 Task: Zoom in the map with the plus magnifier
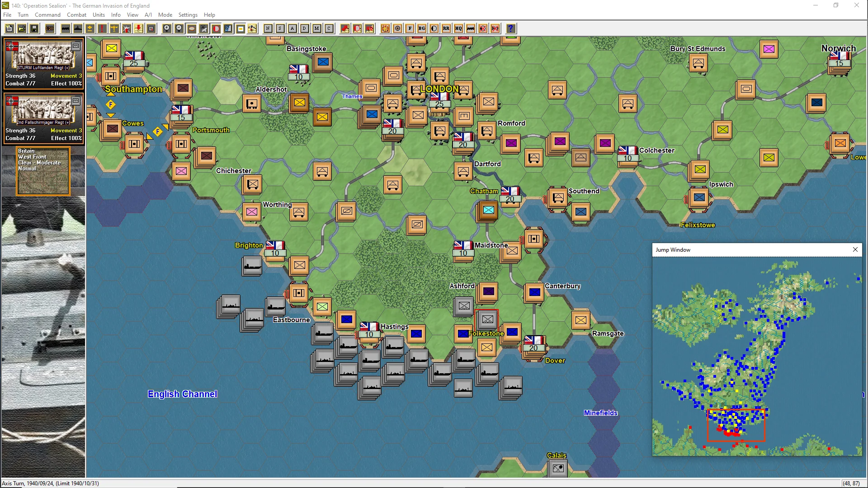(167, 28)
